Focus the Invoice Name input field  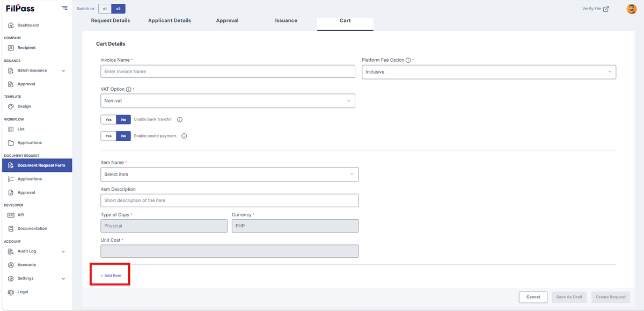(228, 71)
